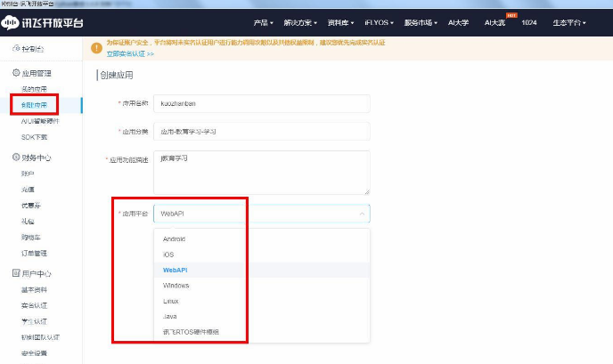Select Android from the platform list
The image size is (613, 364).
point(262,239)
